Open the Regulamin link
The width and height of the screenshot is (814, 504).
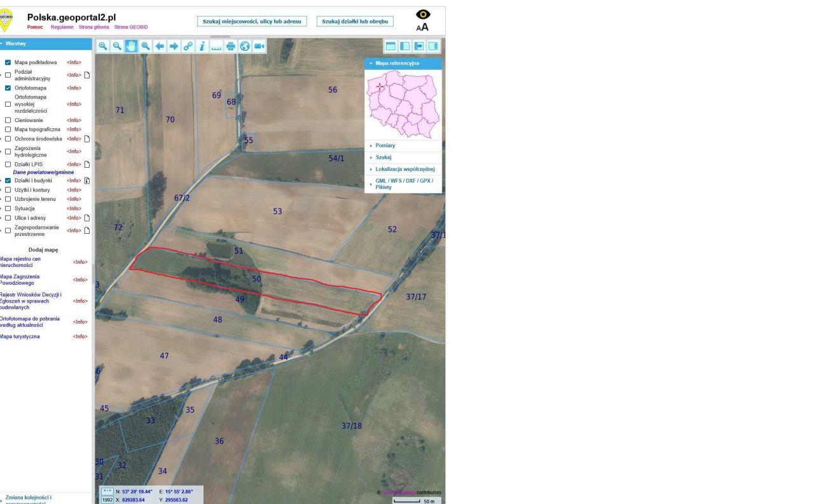pos(62,27)
